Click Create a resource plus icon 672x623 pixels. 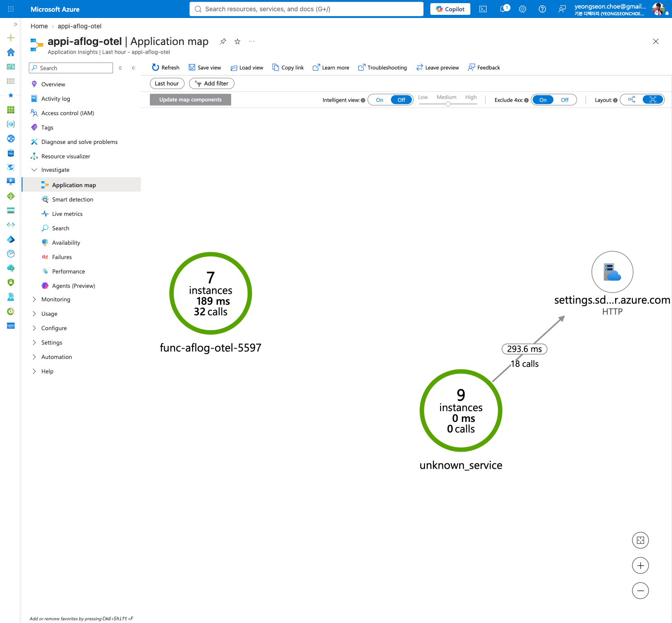coord(11,38)
